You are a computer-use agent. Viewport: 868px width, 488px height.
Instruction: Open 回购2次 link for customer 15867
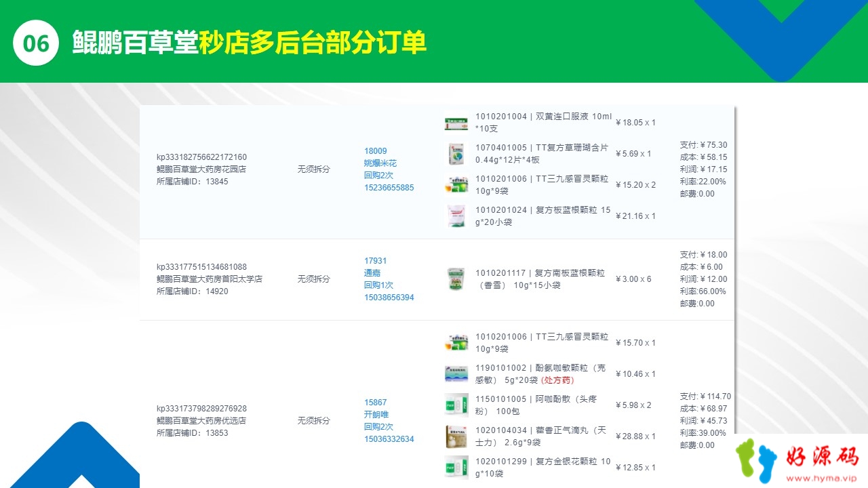click(x=378, y=427)
